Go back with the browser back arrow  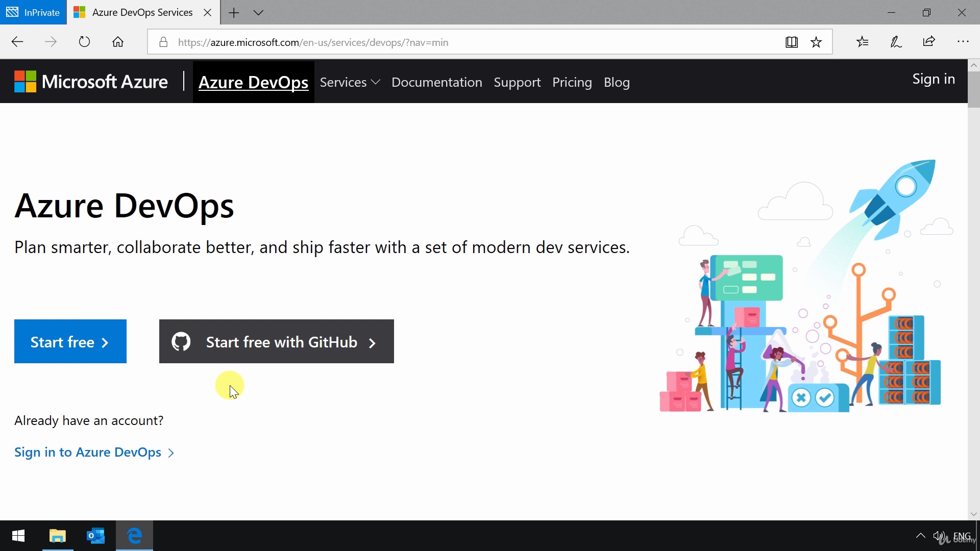(x=17, y=42)
